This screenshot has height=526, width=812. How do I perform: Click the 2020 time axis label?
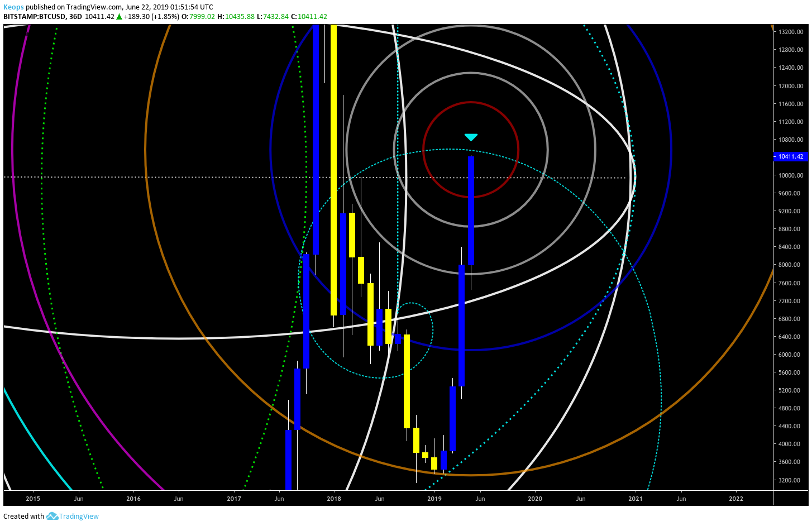tap(535, 499)
